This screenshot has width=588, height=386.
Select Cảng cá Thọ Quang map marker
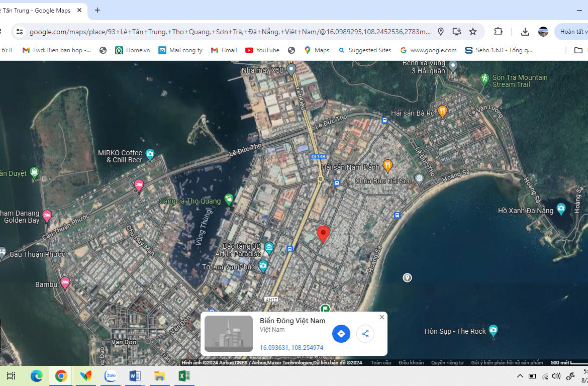point(229,200)
